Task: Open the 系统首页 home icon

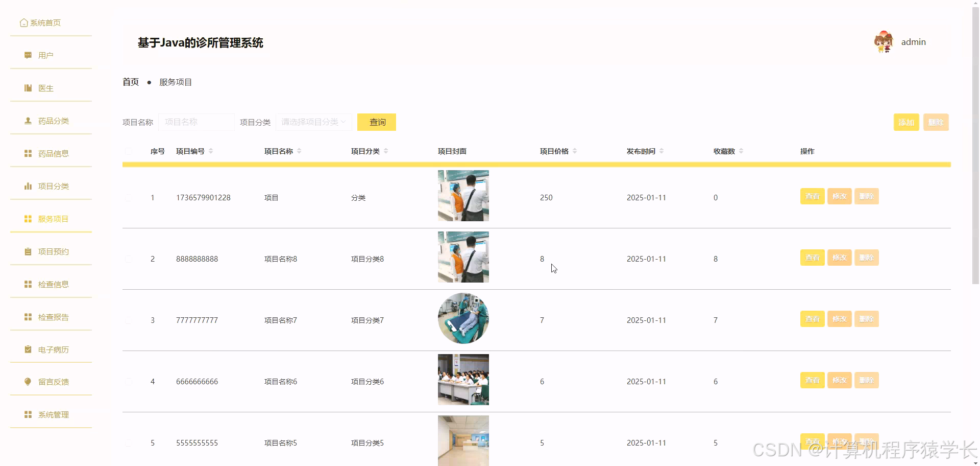Action: (x=23, y=22)
